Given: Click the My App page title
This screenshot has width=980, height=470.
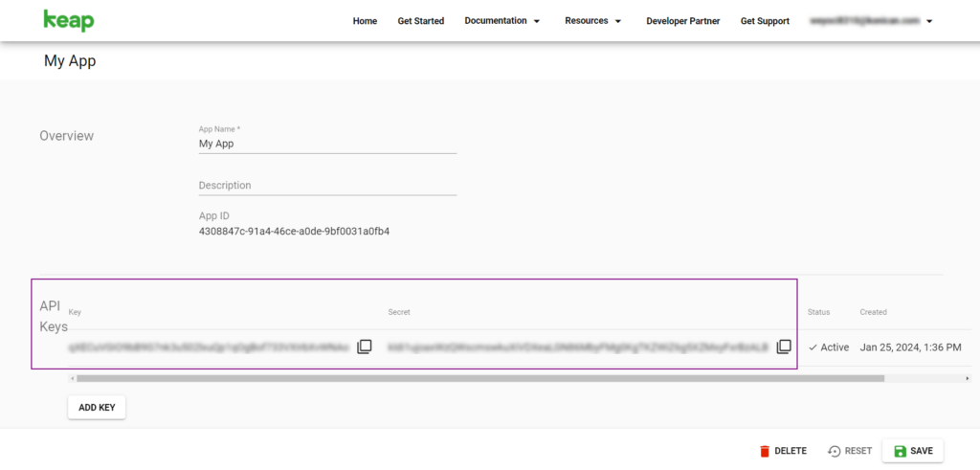Looking at the screenshot, I should (x=70, y=61).
